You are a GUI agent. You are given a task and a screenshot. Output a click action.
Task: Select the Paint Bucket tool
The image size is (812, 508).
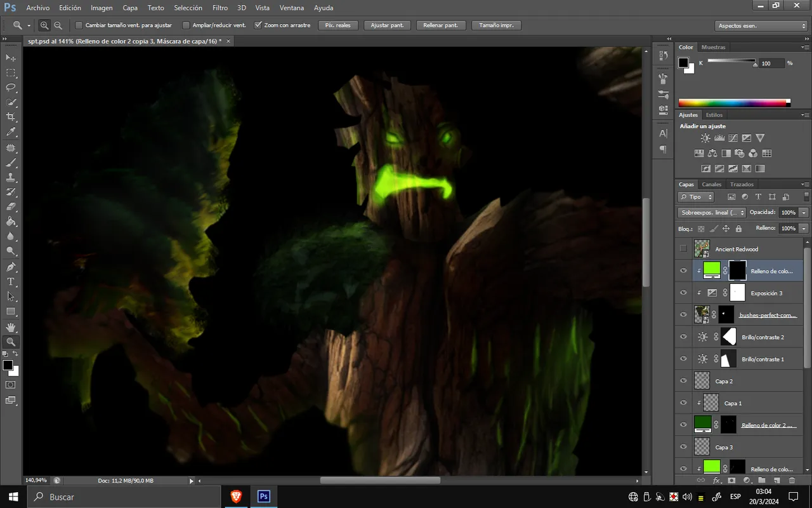click(11, 222)
